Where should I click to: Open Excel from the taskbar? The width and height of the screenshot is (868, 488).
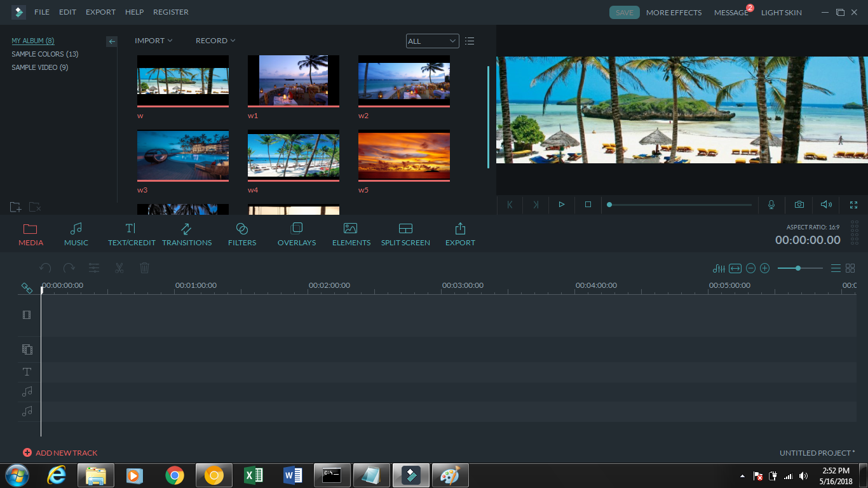click(254, 475)
